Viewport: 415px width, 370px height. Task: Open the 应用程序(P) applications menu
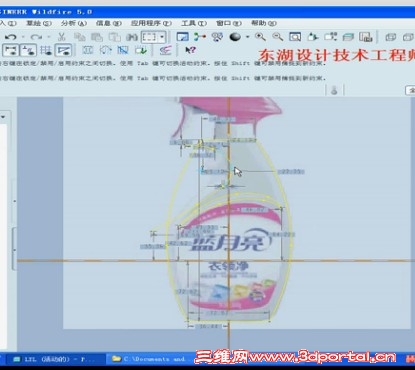(x=151, y=23)
